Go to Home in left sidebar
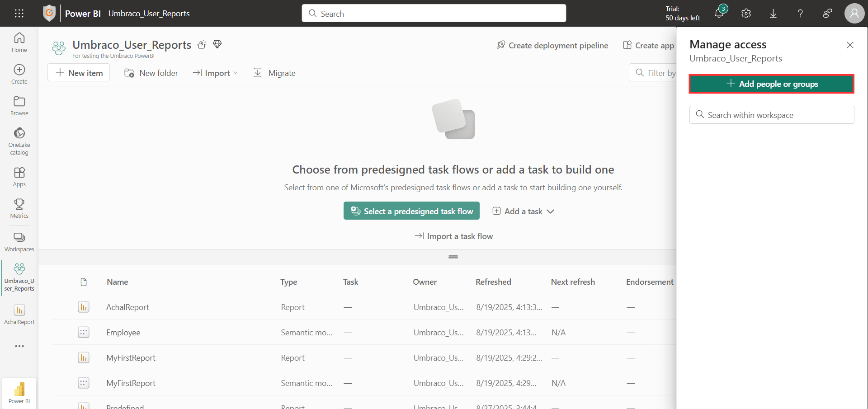 point(19,42)
